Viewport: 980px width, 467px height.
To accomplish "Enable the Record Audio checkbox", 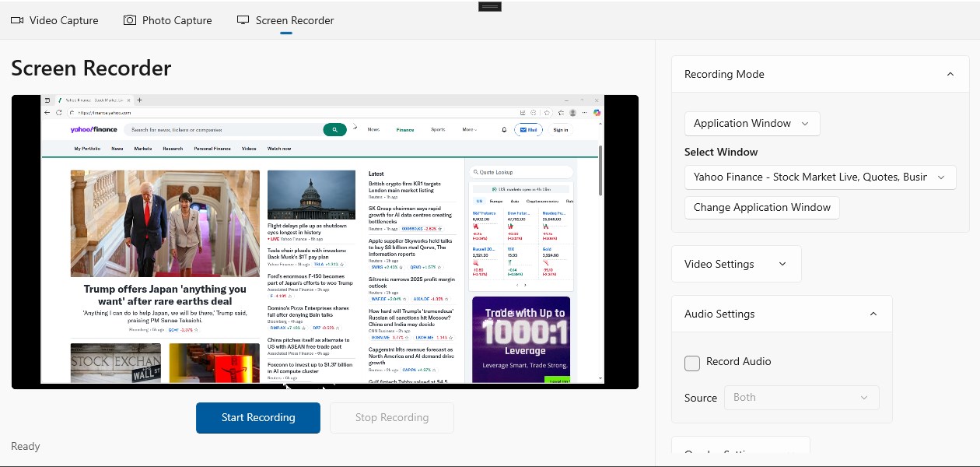I will [691, 363].
